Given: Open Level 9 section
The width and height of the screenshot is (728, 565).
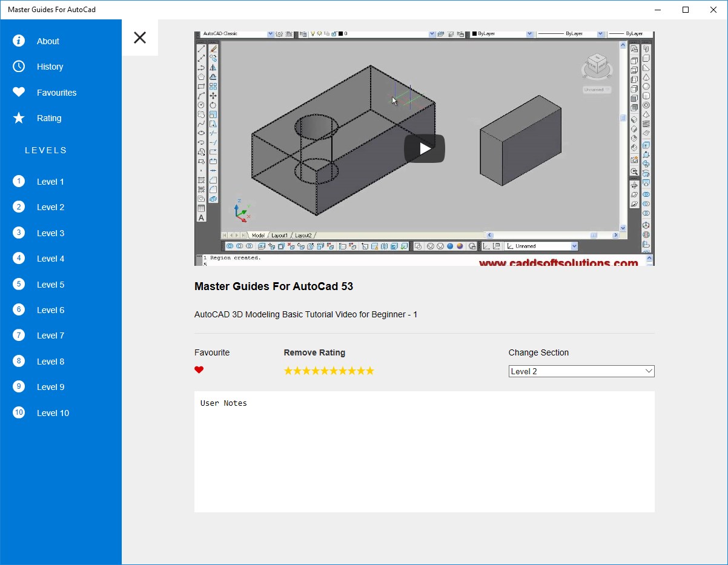Looking at the screenshot, I should (x=50, y=387).
